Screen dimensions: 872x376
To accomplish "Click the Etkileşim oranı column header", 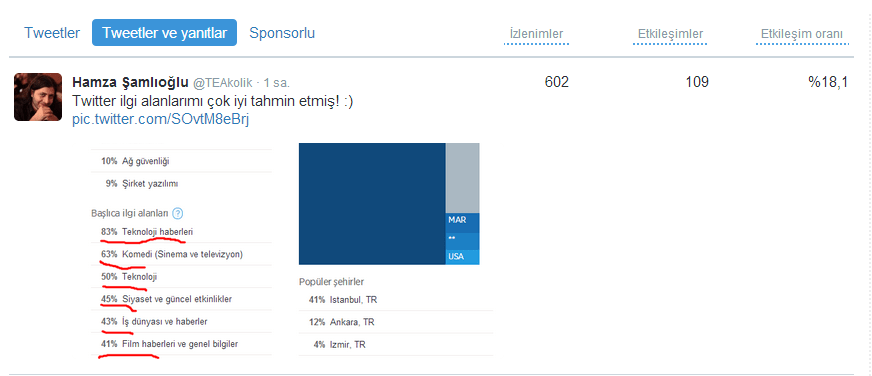I will (803, 34).
